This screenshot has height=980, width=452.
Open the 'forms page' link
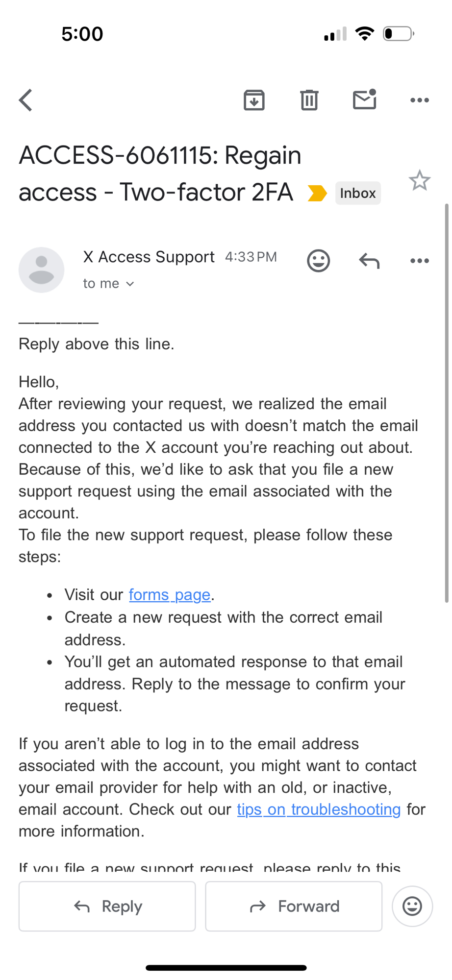coord(170,595)
